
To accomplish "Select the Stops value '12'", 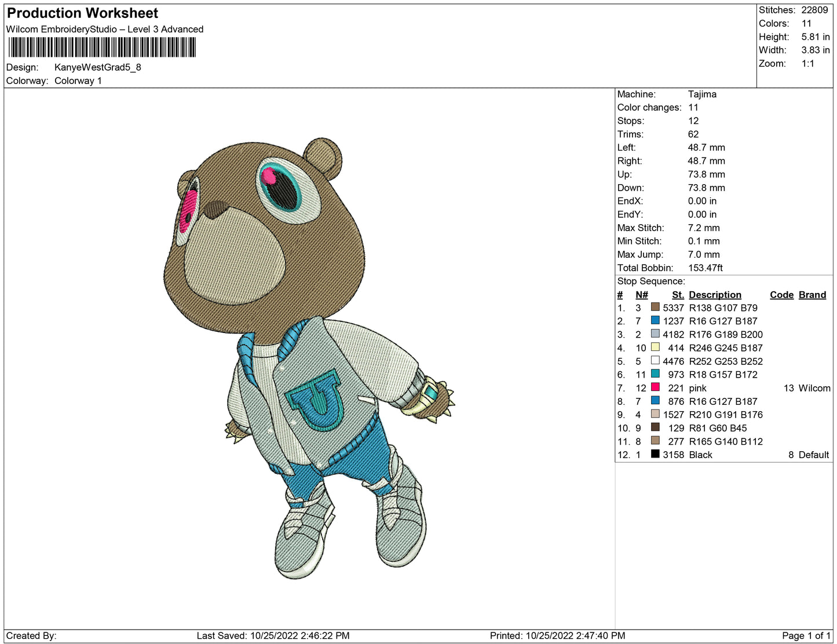I will (693, 120).
